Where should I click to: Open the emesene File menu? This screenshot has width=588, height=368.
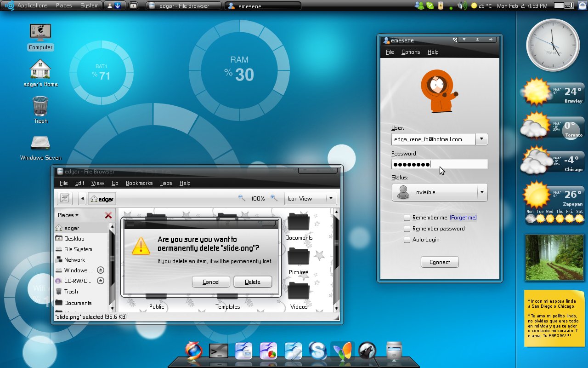tap(390, 52)
